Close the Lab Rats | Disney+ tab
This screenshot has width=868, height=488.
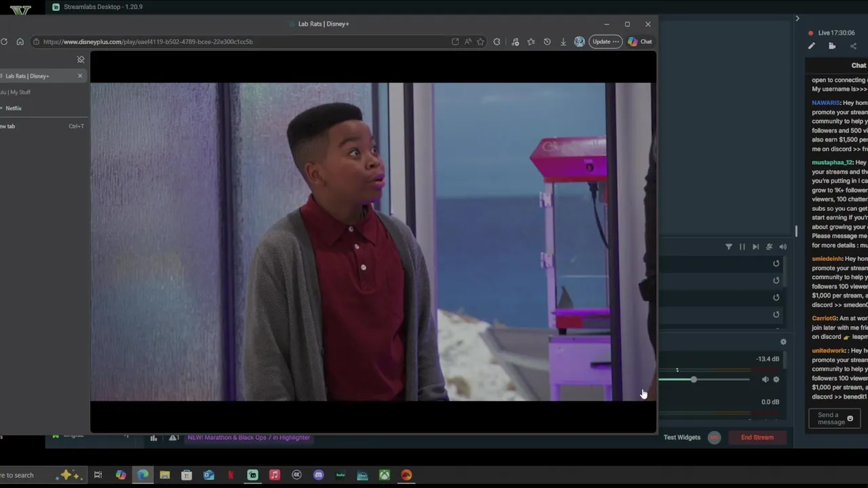point(80,76)
